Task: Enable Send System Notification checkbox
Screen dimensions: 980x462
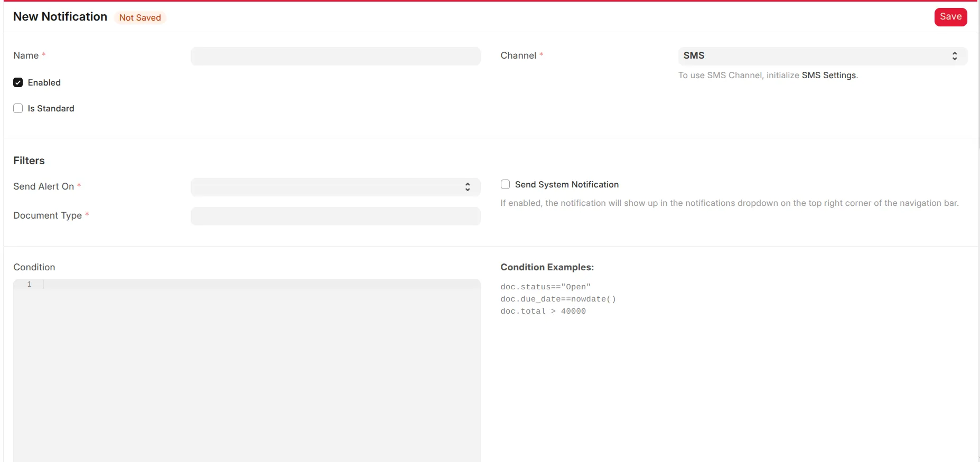Action: [505, 184]
